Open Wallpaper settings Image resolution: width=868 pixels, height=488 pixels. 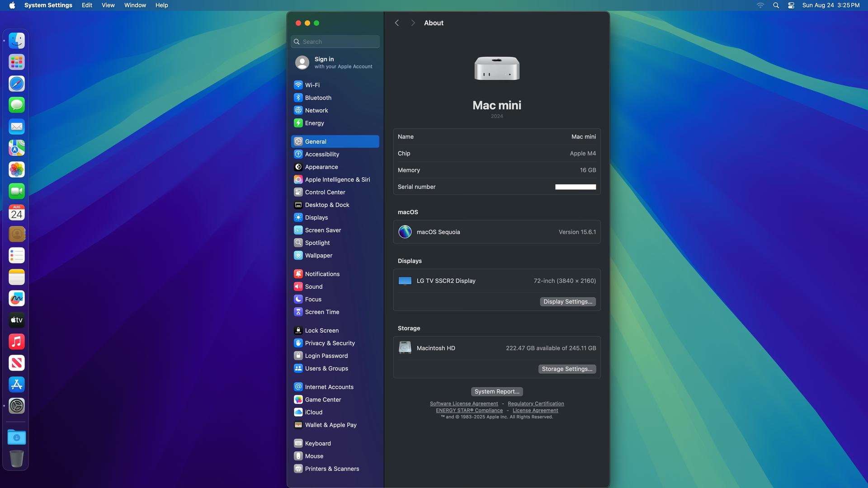click(335, 255)
